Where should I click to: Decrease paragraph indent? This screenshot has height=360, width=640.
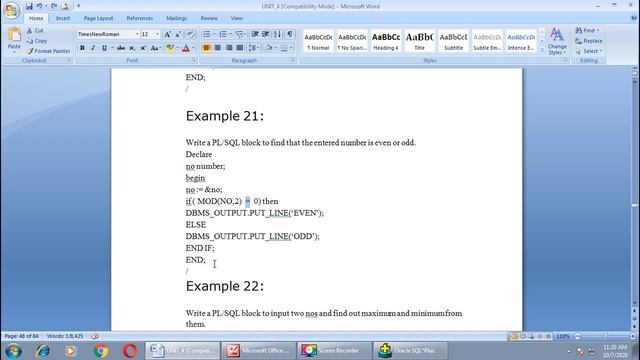[x=255, y=34]
